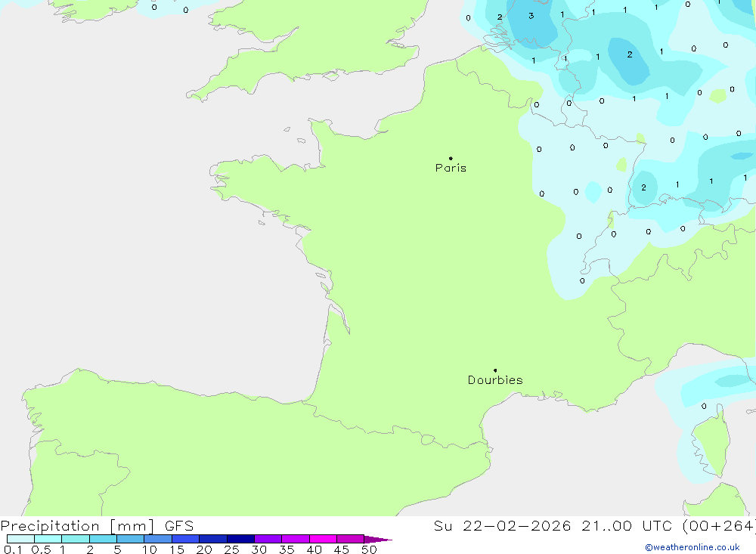
Task: Click the 25–30 mm dark blue swatch
Action: click(240, 539)
